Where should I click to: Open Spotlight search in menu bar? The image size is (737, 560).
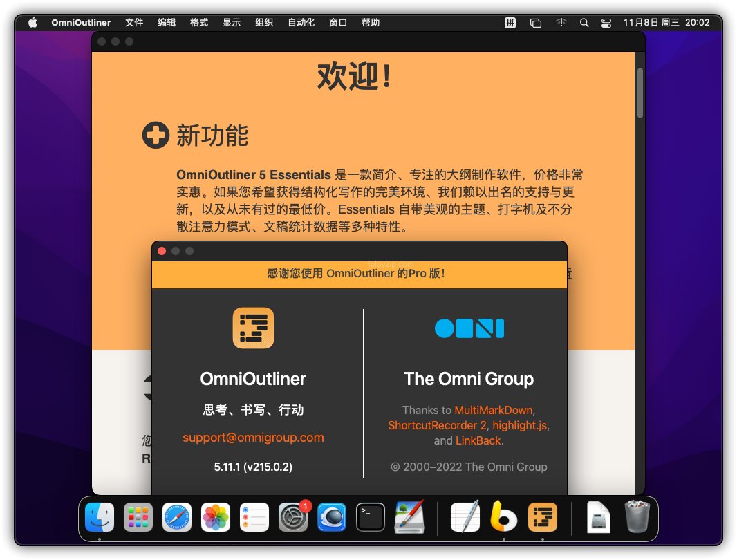point(584,23)
